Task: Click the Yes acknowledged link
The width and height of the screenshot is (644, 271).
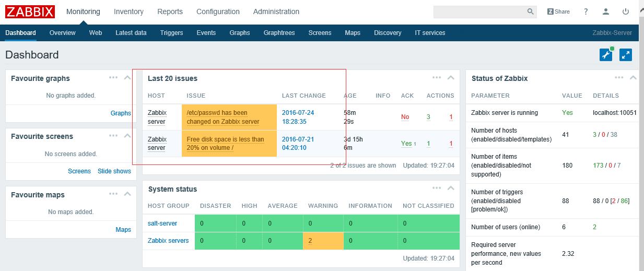Action: coord(406,144)
